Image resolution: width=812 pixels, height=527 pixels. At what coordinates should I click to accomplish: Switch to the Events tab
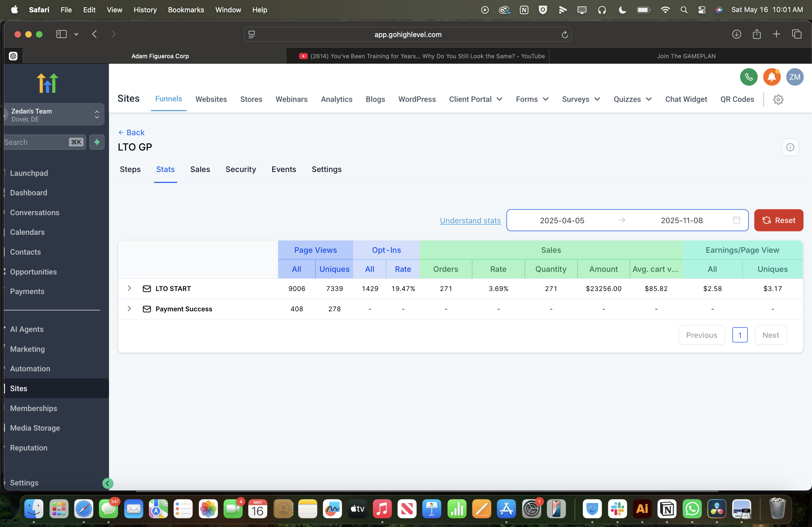pos(284,169)
